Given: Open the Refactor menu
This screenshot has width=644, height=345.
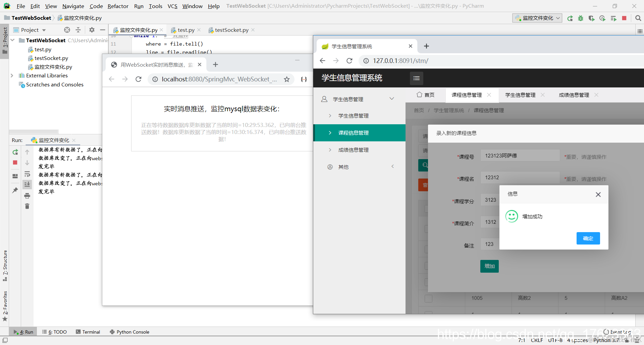Looking at the screenshot, I should (118, 6).
